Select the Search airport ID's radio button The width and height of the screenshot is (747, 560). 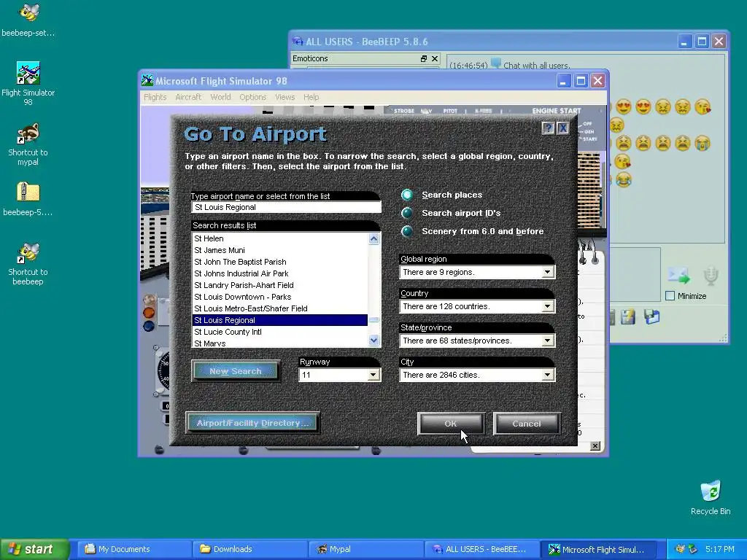pyautogui.click(x=407, y=213)
